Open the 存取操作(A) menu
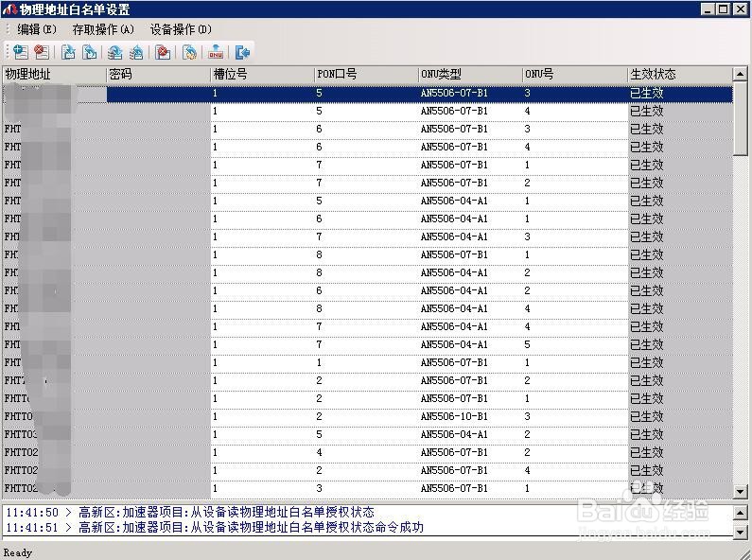 [103, 29]
